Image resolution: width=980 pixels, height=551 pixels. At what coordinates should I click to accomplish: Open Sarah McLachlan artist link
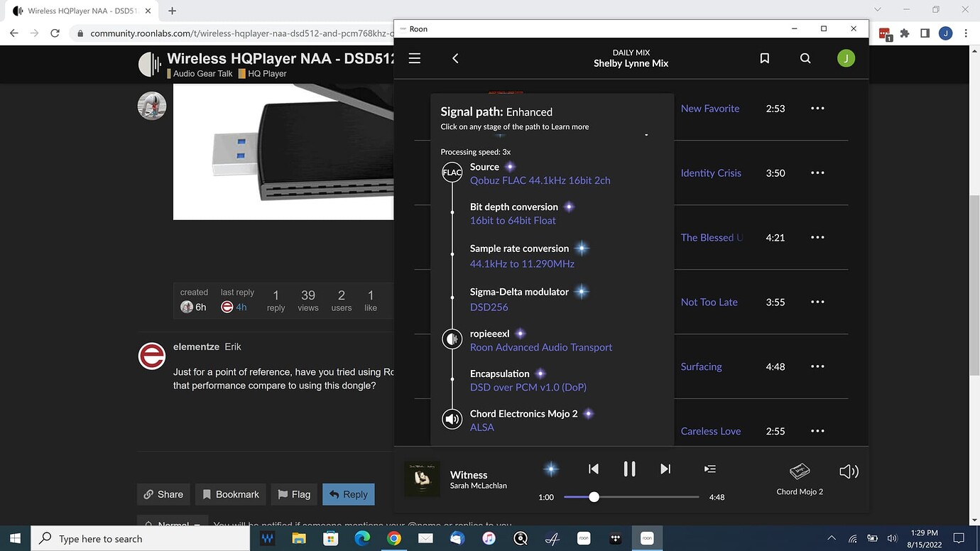click(x=479, y=486)
